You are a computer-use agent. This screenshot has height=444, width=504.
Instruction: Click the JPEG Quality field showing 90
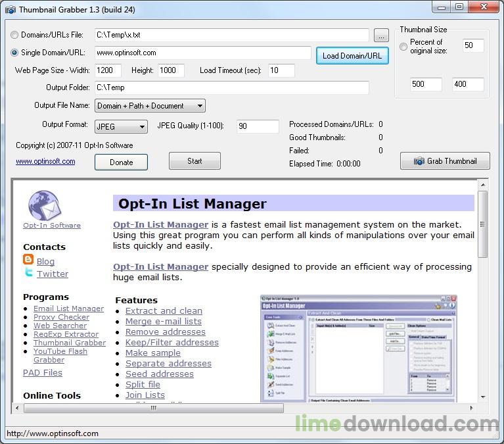[258, 126]
